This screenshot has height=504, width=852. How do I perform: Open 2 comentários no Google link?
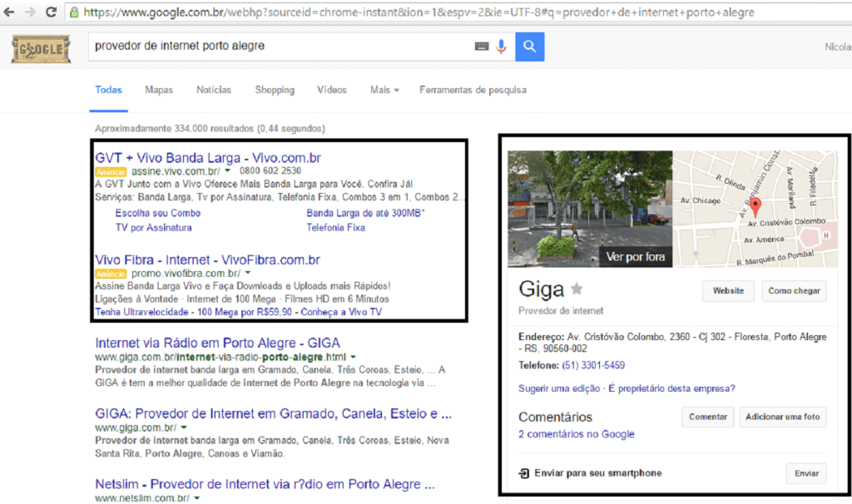[x=576, y=434]
